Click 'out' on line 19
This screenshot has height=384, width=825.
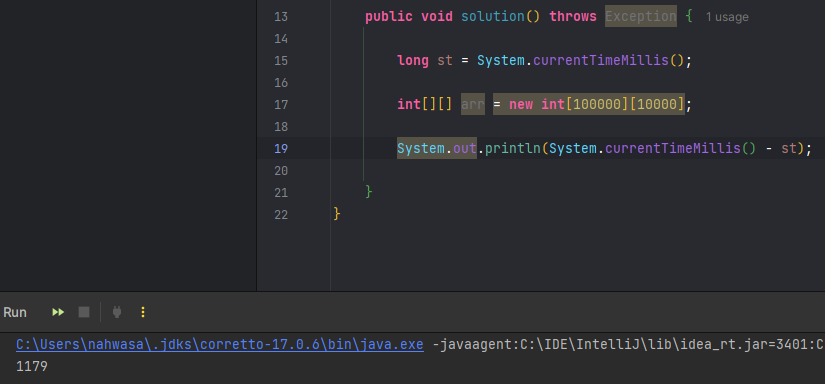(465, 148)
